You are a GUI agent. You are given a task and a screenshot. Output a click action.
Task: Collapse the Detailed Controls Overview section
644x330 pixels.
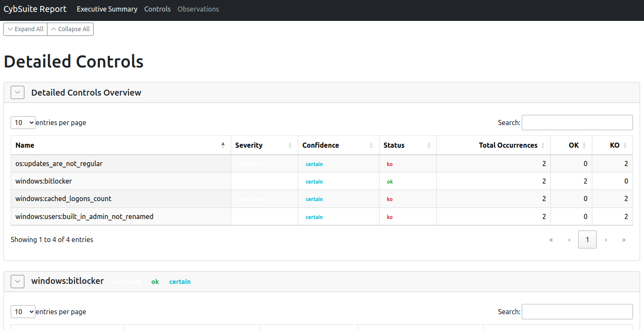click(x=18, y=93)
